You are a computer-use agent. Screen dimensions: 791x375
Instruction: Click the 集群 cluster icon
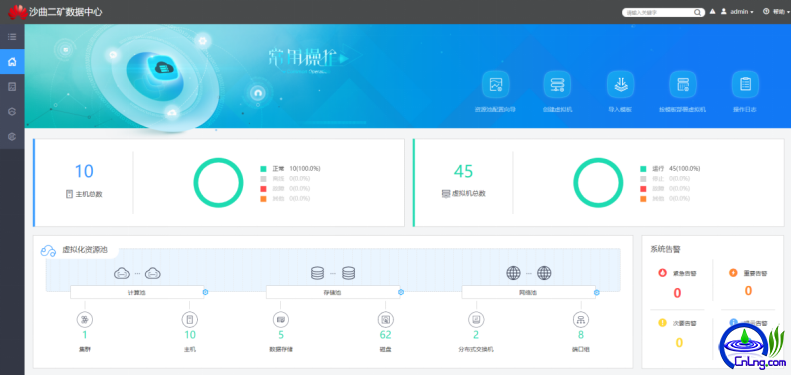pos(85,319)
